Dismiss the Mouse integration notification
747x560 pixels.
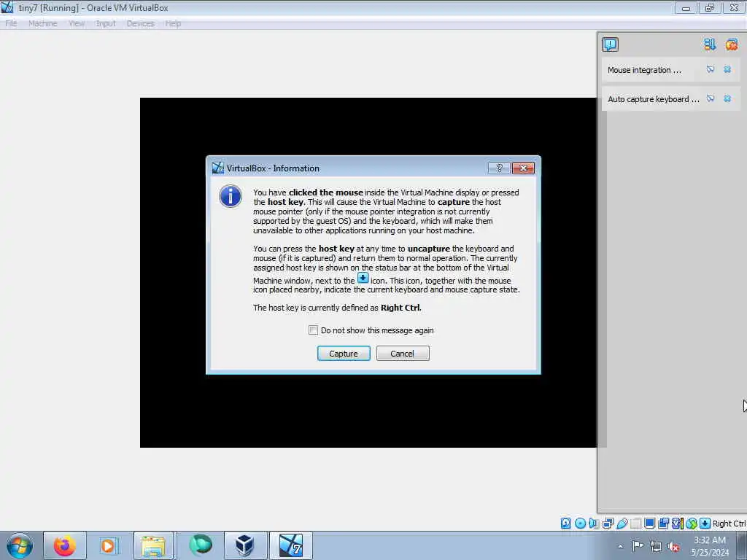[727, 69]
